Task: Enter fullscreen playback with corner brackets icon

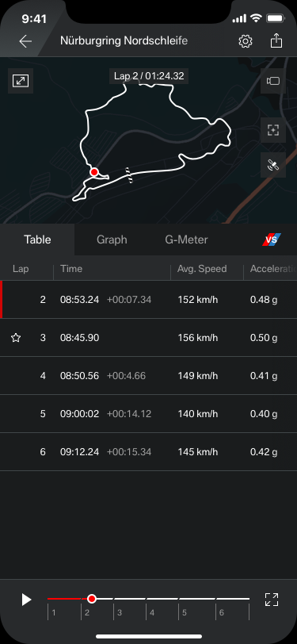Action: click(272, 600)
